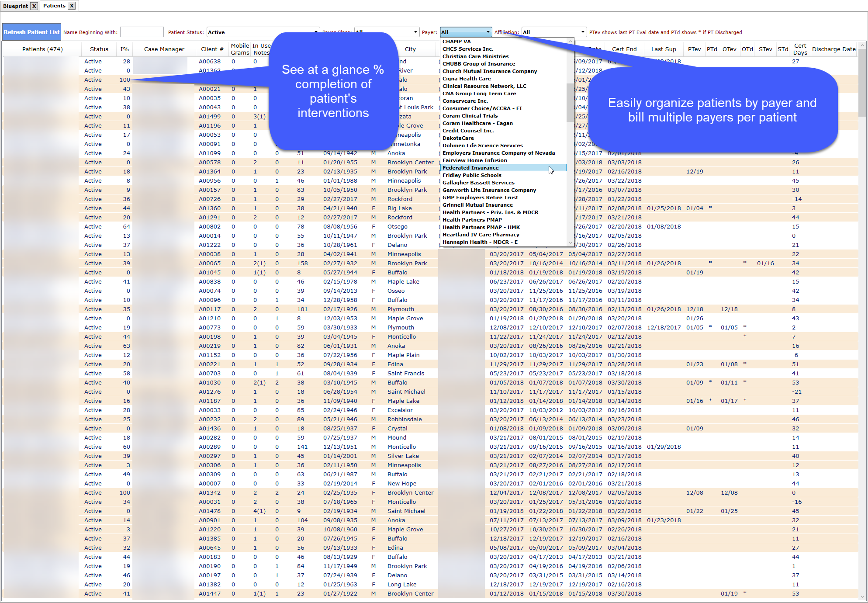
Task: Click city cell Crystal
Action: (397, 429)
